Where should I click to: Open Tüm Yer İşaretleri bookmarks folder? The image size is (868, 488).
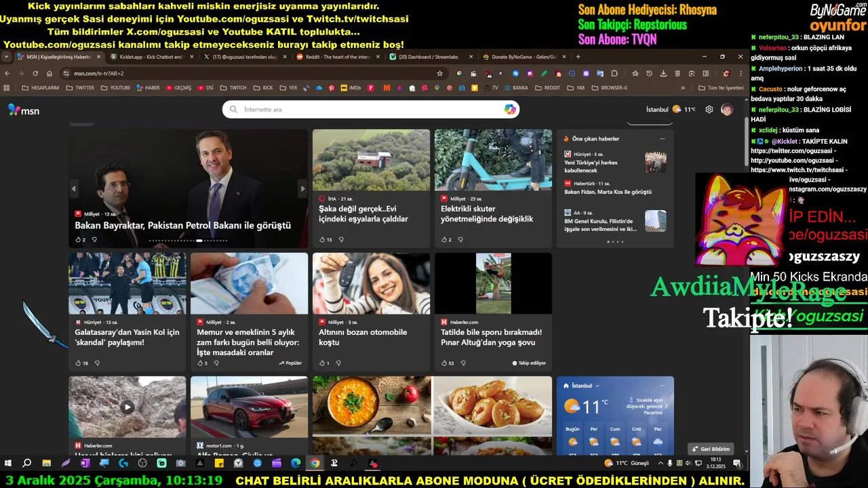click(721, 87)
